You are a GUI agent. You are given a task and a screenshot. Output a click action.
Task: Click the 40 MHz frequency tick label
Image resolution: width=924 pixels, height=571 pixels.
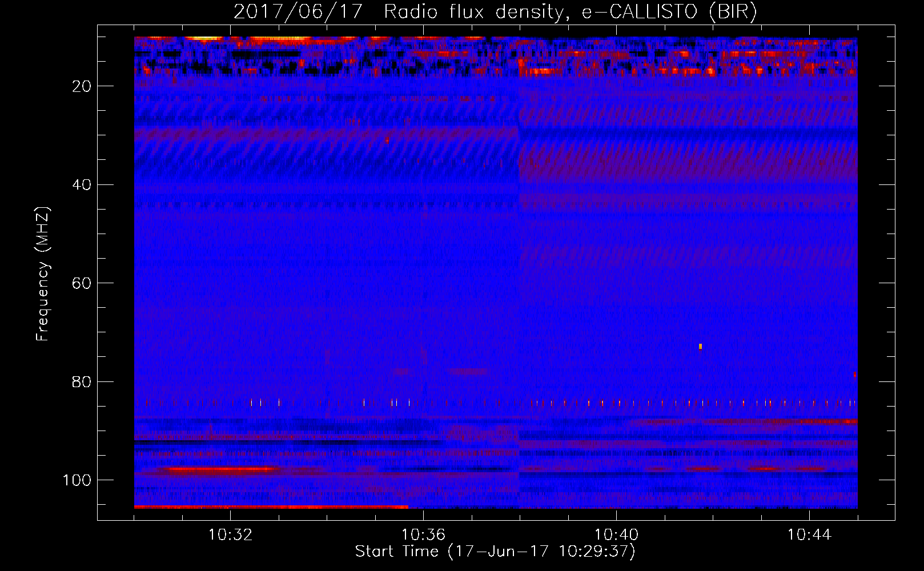click(x=82, y=185)
